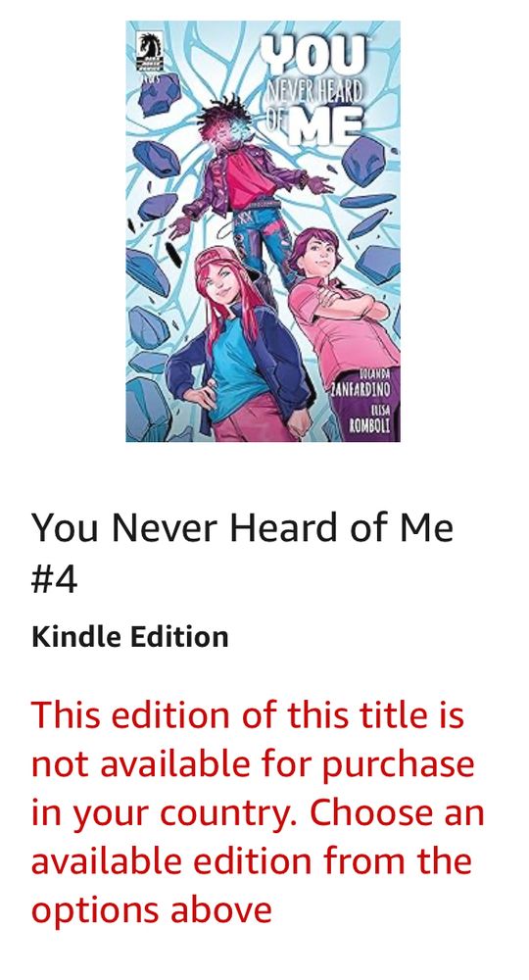Image resolution: width=529 pixels, height=980 pixels.
Task: Click the issue badge beneath the Dark Horse logo
Action: click(x=149, y=78)
